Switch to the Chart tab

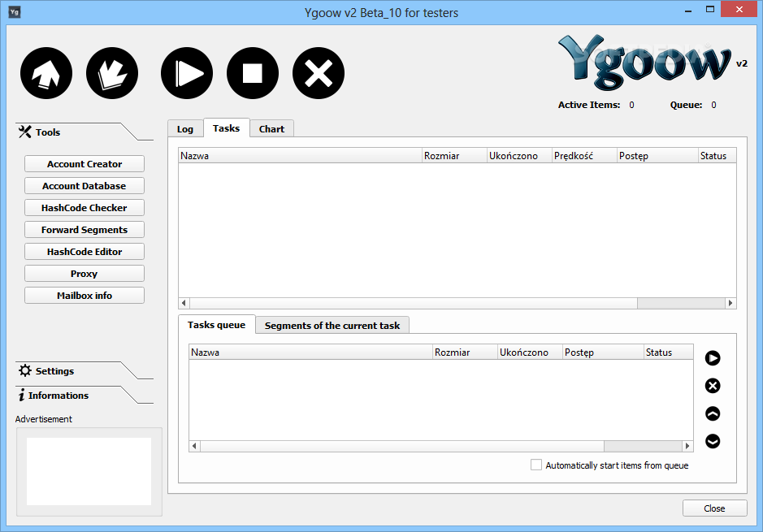(271, 129)
